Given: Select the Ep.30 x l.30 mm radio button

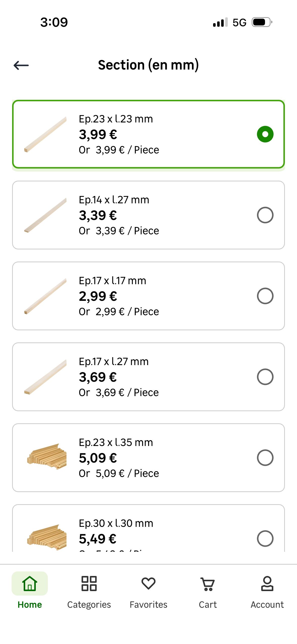Looking at the screenshot, I should tap(265, 538).
